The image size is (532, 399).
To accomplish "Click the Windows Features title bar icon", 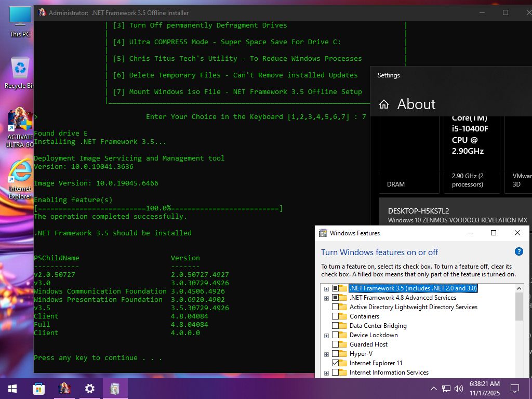I will 323,233.
